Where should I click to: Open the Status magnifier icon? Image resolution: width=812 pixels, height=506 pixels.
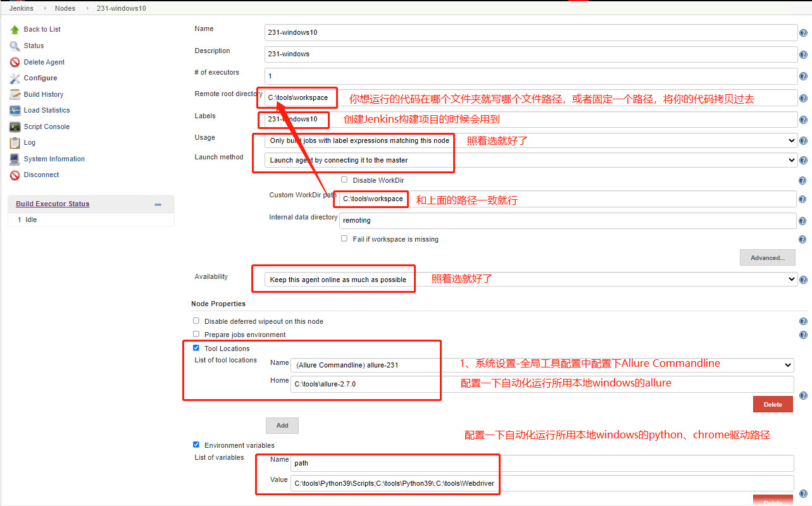pyautogui.click(x=15, y=46)
